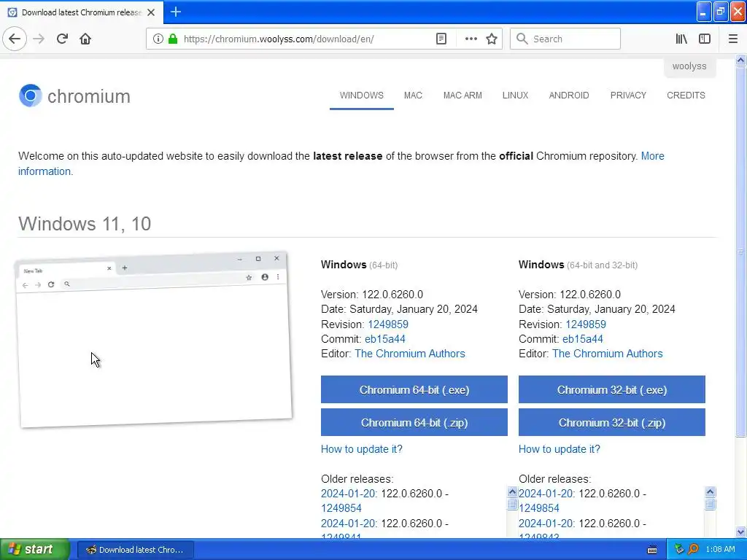Show site information via the info icon
The image size is (747, 560).
click(x=158, y=39)
